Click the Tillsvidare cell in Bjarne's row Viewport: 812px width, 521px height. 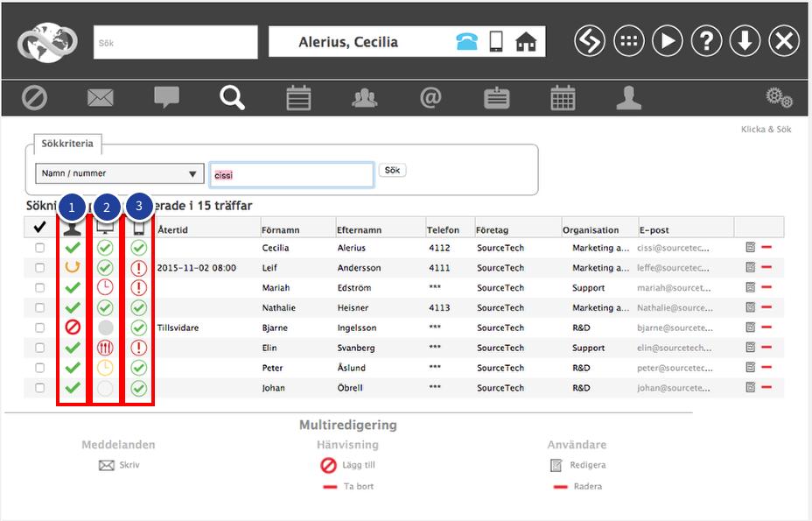pyautogui.click(x=178, y=327)
